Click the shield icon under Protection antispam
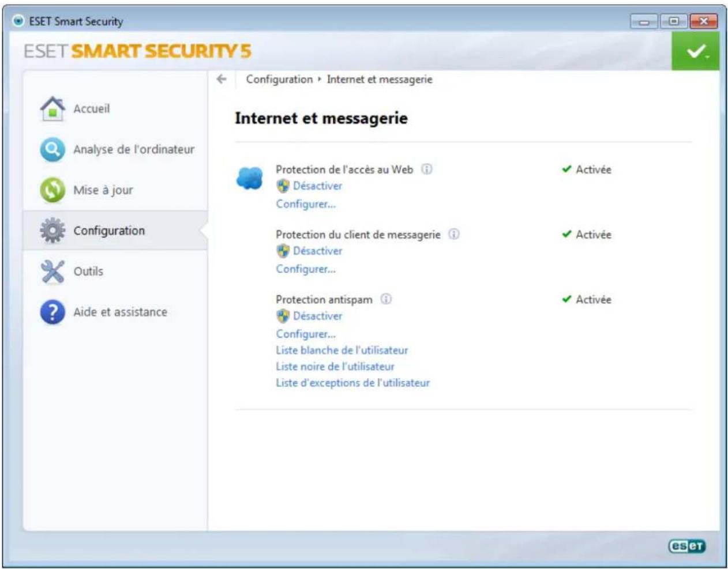Viewport: 728px width, 569px height. tap(283, 316)
